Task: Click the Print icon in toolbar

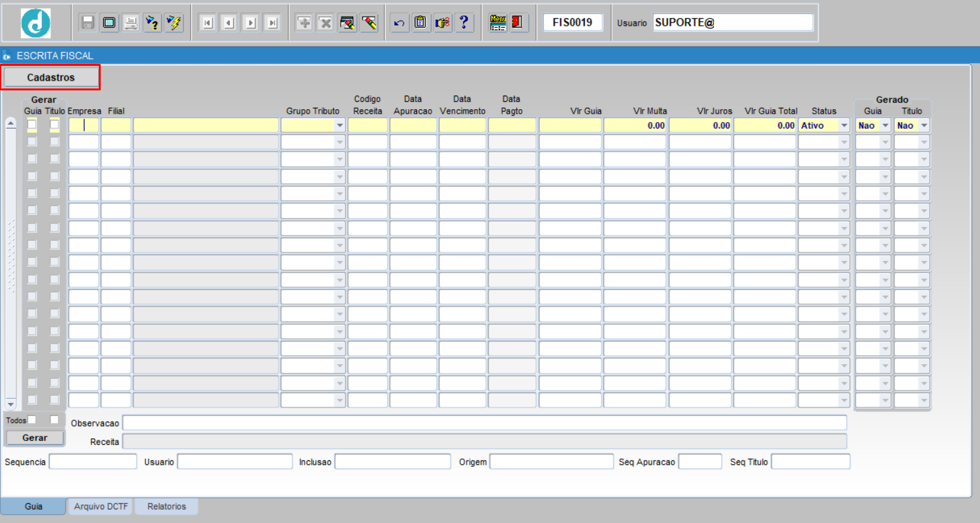Action: [x=131, y=23]
